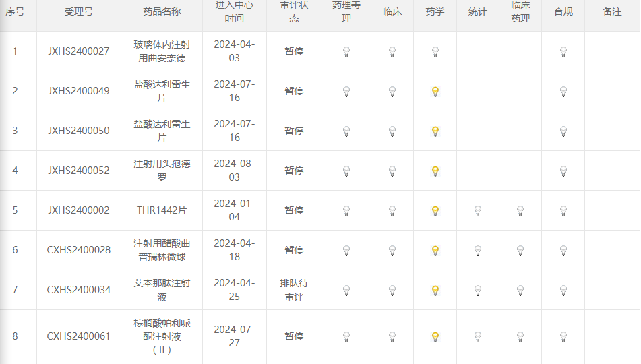Select acceptance number CXHS2400034

click(x=79, y=290)
